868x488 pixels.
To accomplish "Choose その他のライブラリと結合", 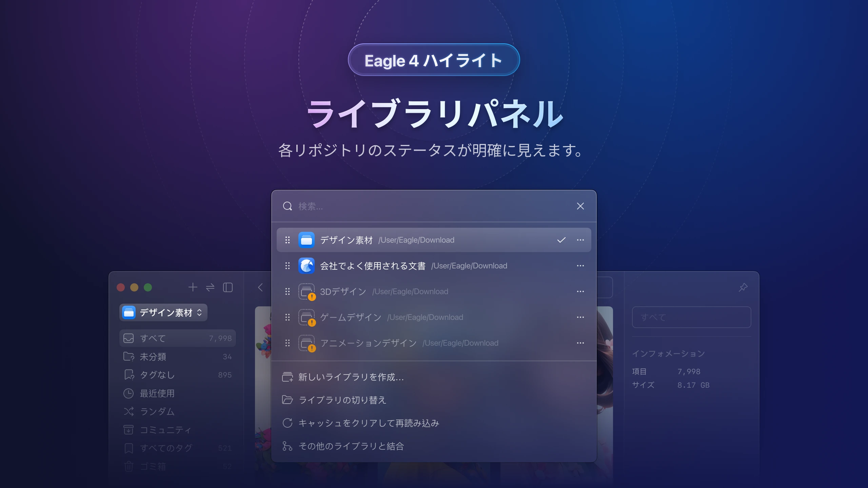I will click(x=434, y=446).
